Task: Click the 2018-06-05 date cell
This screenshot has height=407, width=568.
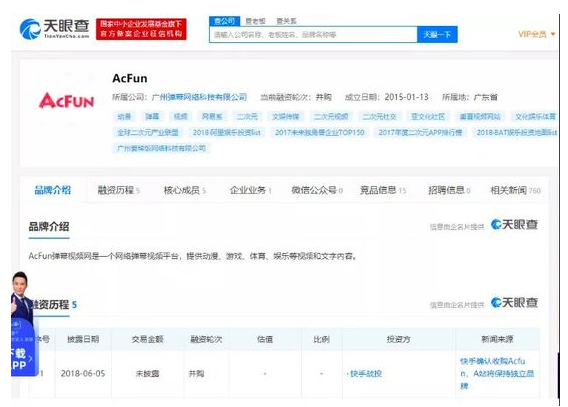Action: click(83, 374)
